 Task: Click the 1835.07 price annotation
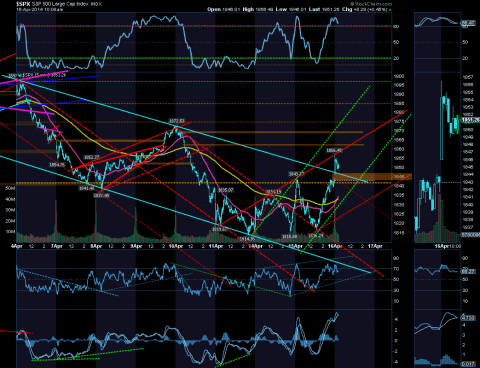pyautogui.click(x=226, y=190)
